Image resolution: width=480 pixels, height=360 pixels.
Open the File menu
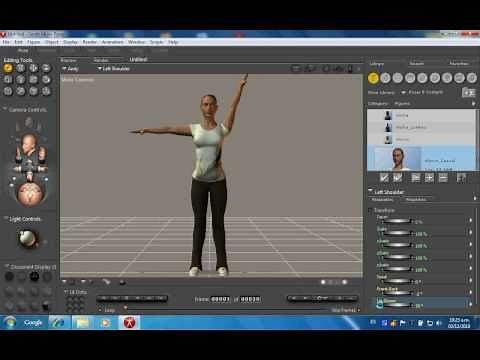point(6,42)
